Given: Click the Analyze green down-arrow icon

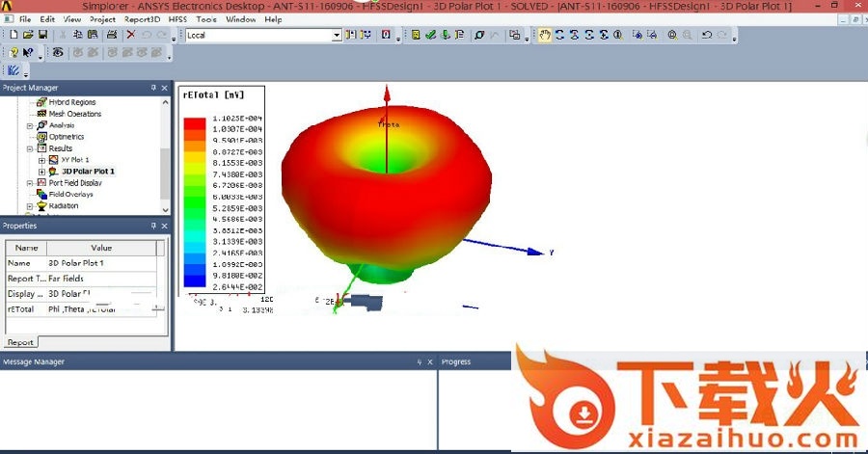Looking at the screenshot, I should (445, 35).
